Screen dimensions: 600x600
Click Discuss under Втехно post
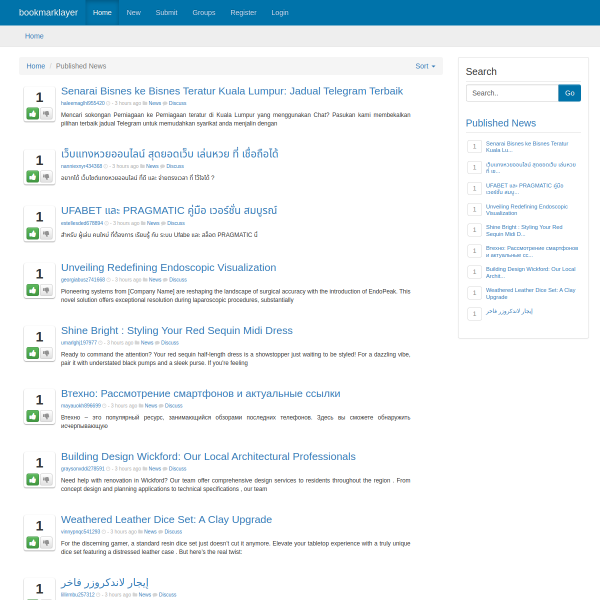(x=173, y=406)
